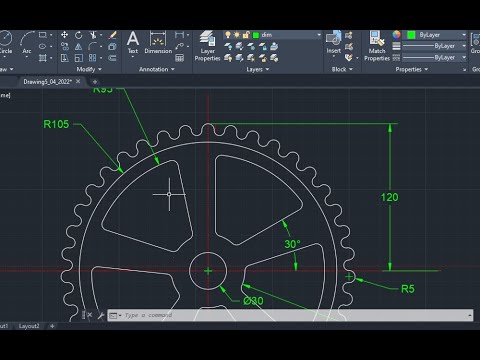Screen dimensions: 480x360
Task: Switch to the Layout2 tab
Action: (x=29, y=326)
